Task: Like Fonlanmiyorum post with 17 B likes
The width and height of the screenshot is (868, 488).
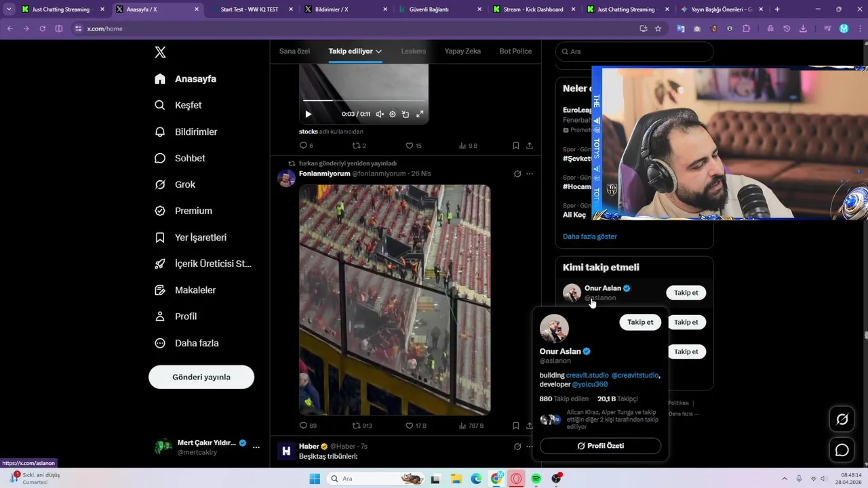Action: [416, 426]
